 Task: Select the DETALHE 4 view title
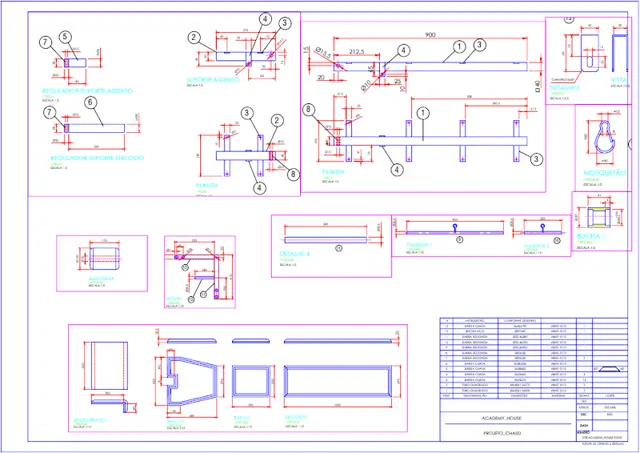(x=295, y=254)
